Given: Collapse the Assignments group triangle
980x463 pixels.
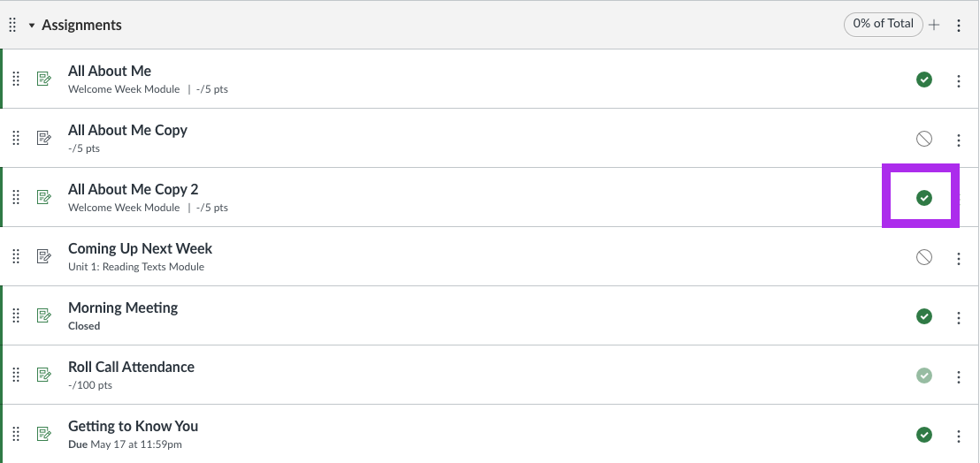Looking at the screenshot, I should coord(32,26).
